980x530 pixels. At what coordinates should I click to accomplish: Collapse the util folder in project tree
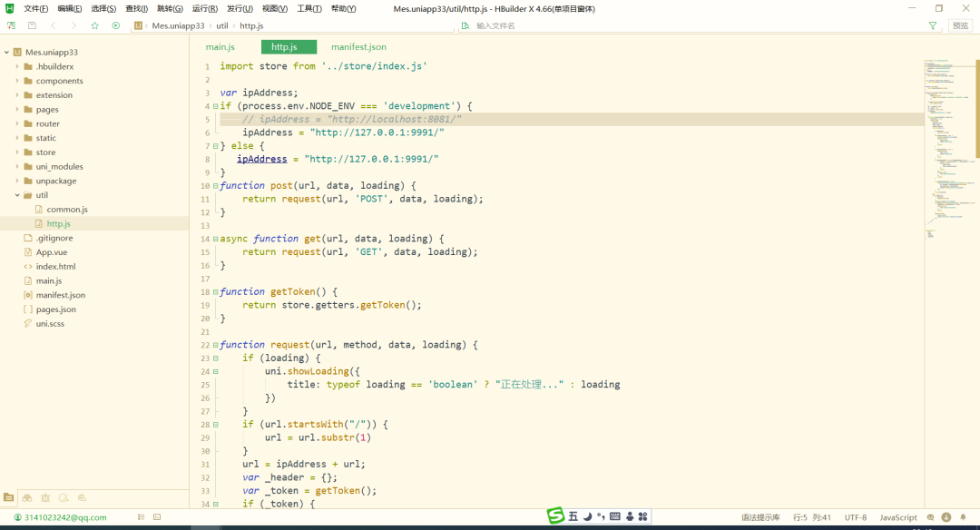[x=17, y=195]
